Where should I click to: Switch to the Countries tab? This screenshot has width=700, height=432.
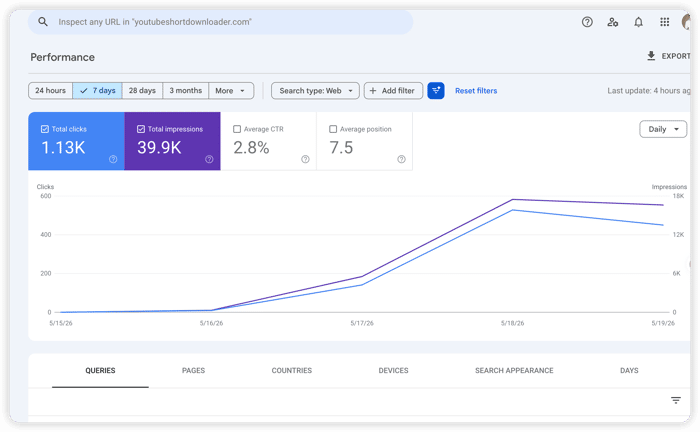coord(292,370)
